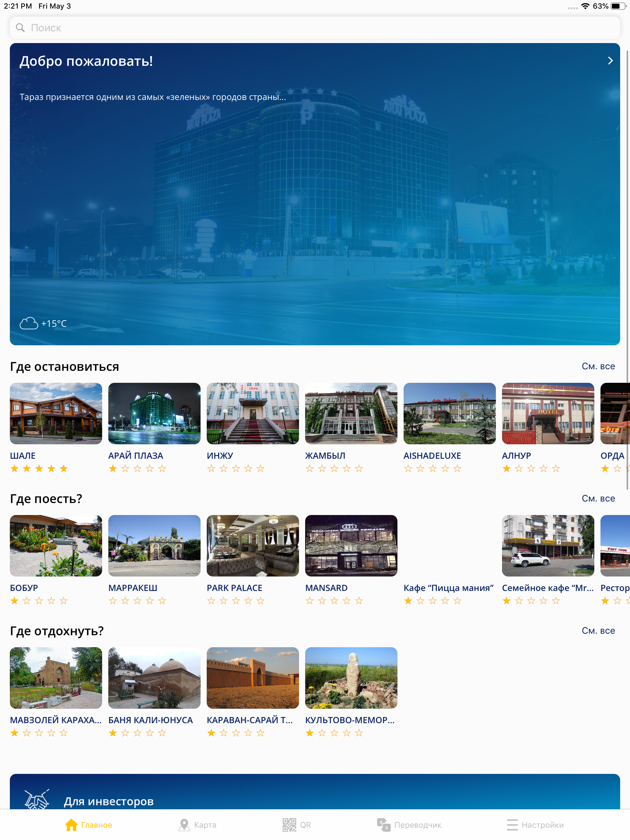The width and height of the screenshot is (630, 840).
Task: Open the МАВЗОЛЕЙ КАРАХА... photo
Action: pyautogui.click(x=56, y=678)
